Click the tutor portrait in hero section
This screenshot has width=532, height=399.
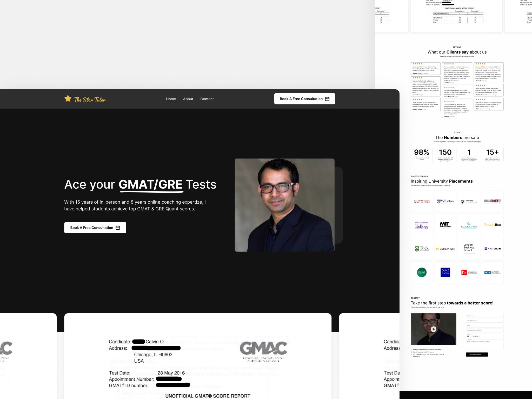pos(284,205)
